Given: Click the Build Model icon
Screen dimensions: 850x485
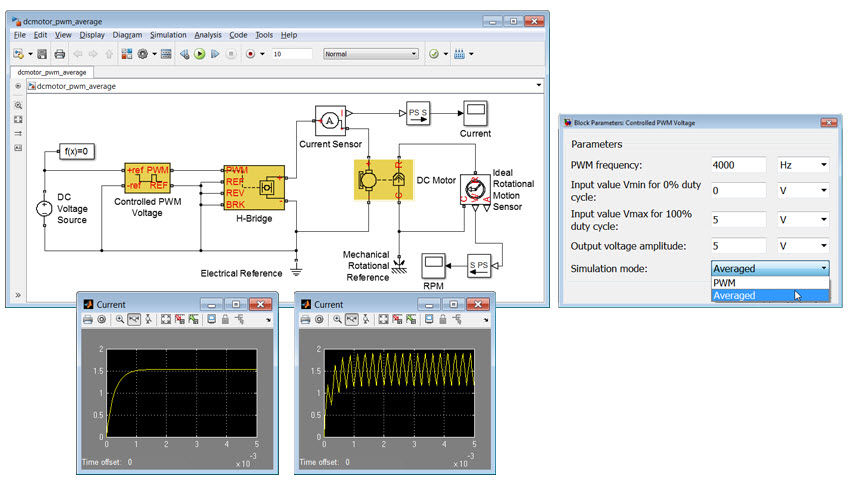Looking at the screenshot, I should pos(459,54).
